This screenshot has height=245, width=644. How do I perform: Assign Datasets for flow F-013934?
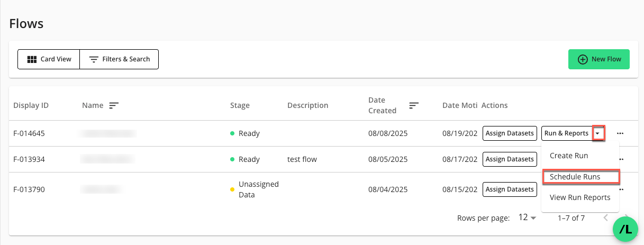tap(510, 159)
